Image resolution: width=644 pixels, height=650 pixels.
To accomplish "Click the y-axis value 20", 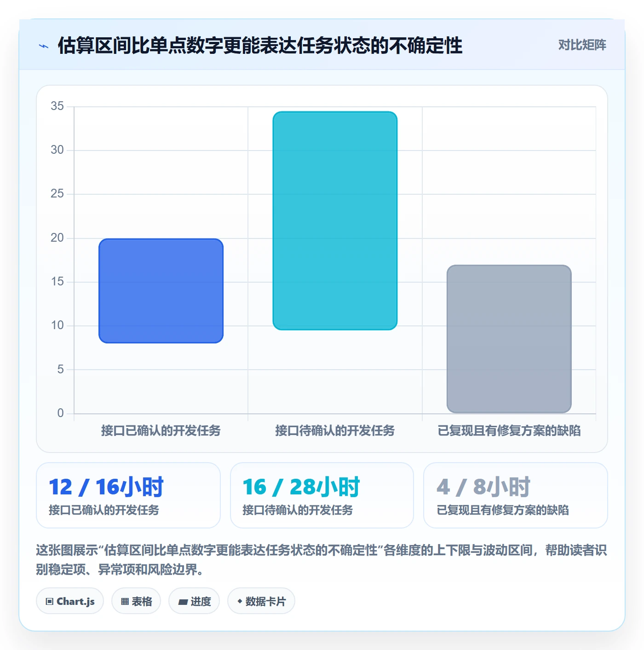I will [x=57, y=238].
